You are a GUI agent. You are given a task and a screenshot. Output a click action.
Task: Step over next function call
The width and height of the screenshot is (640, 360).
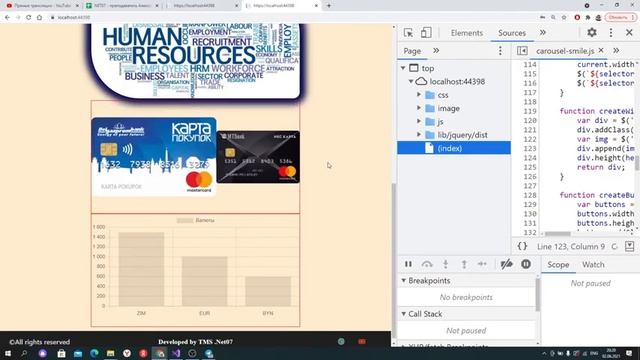point(427,264)
